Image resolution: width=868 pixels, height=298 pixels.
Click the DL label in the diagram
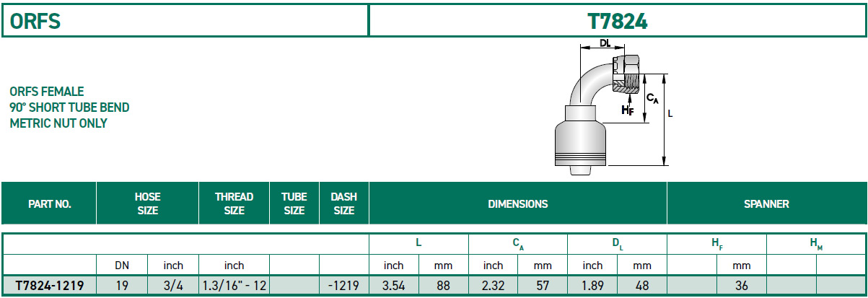[x=607, y=43]
